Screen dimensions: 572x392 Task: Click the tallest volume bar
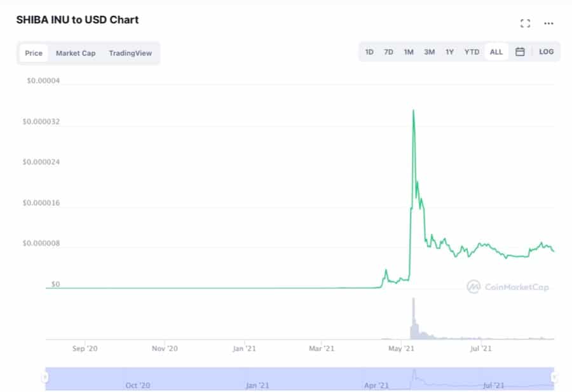point(413,318)
